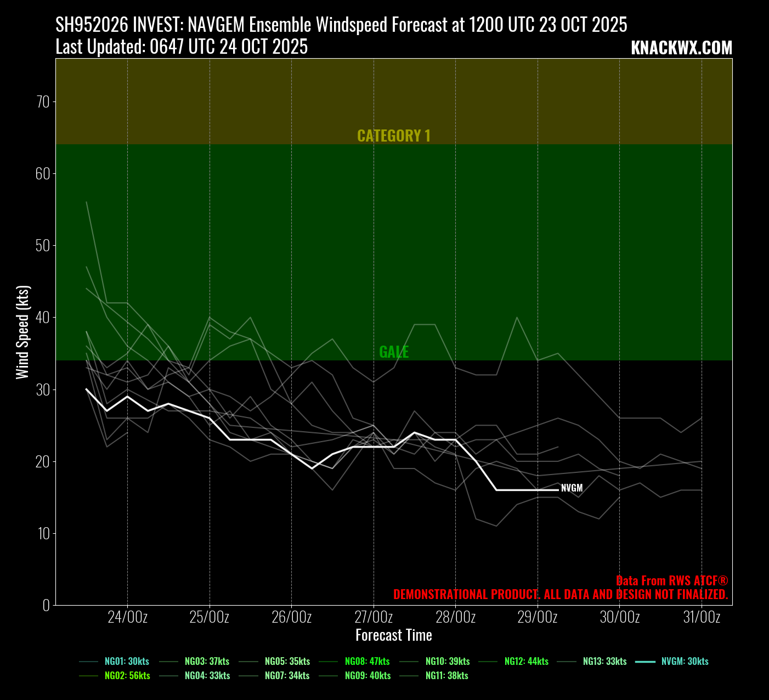Click the Forecast Time axis title
769x700 pixels.
point(394,635)
